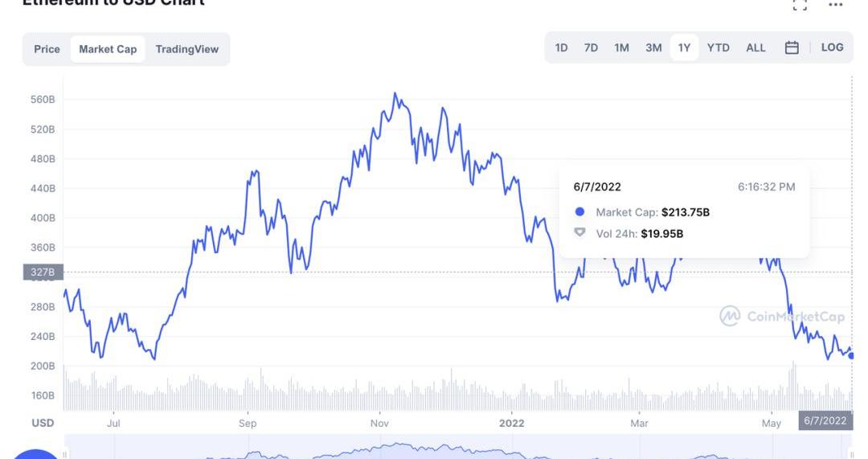The image size is (868, 459).
Task: Select the YTD time range
Action: pyautogui.click(x=718, y=47)
